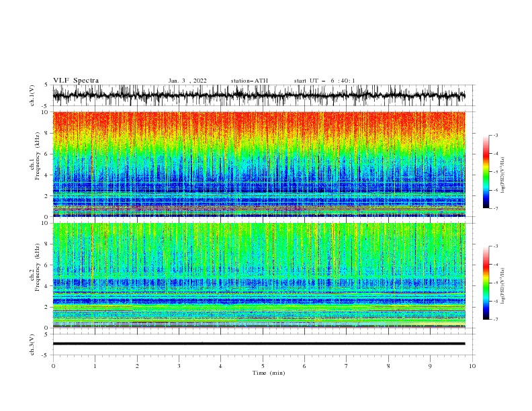Click the ch.1 voltage waveform trace
Screen dimensions: 532x411
(x=259, y=95)
